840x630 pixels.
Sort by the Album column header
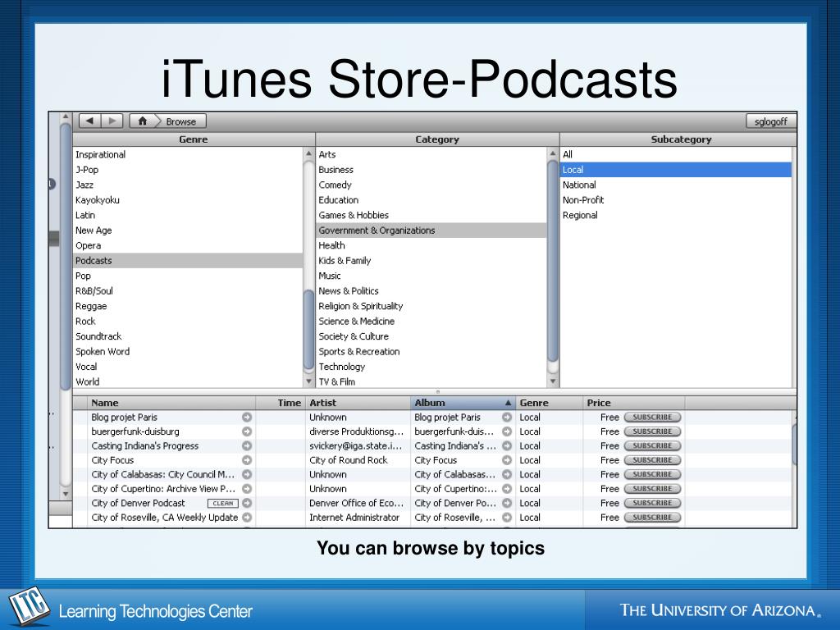click(463, 403)
